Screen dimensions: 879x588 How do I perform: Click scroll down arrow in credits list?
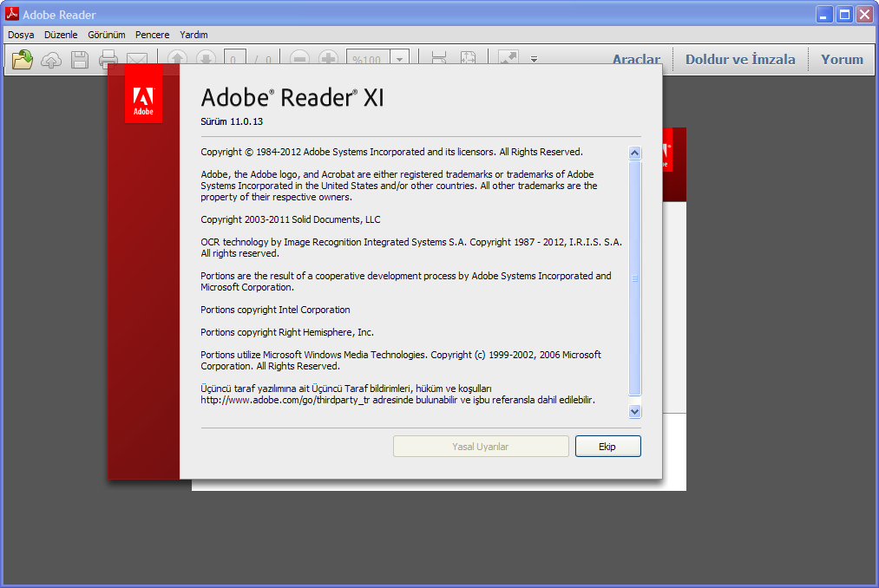click(x=634, y=411)
